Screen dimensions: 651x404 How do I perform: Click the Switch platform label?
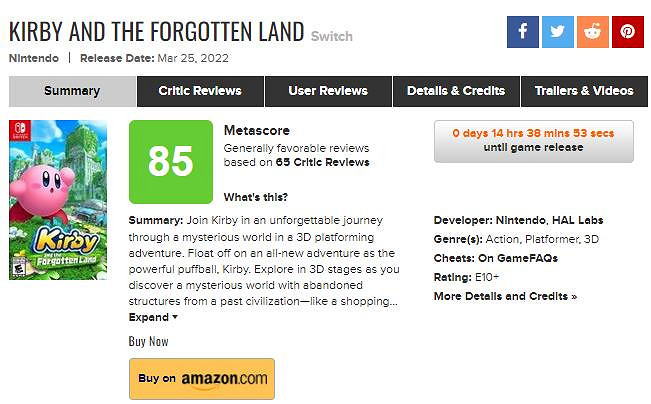point(332,37)
